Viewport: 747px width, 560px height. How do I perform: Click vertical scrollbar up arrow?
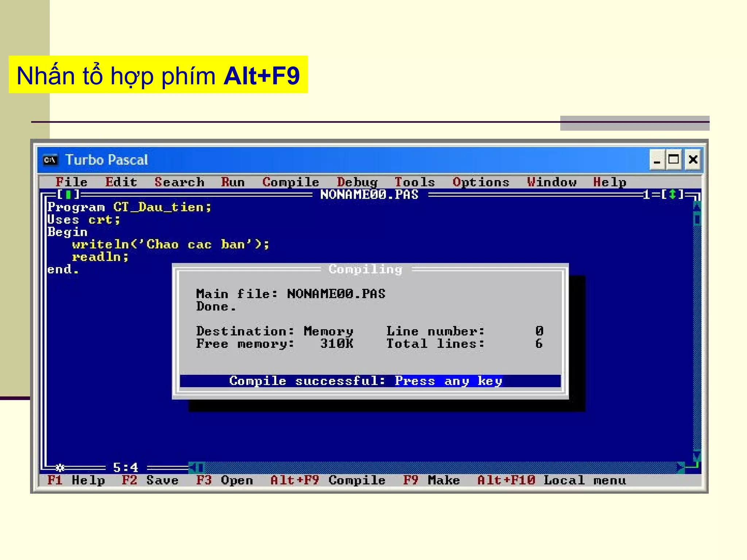697,207
